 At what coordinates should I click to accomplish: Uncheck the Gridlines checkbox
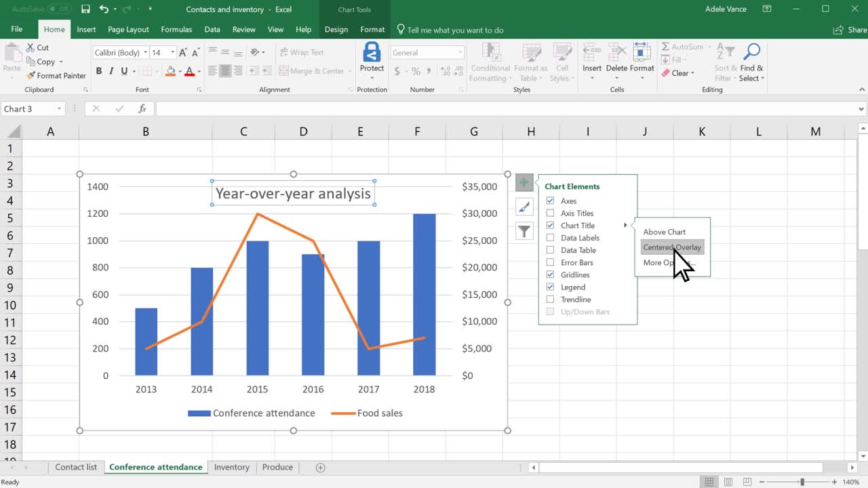pyautogui.click(x=550, y=274)
